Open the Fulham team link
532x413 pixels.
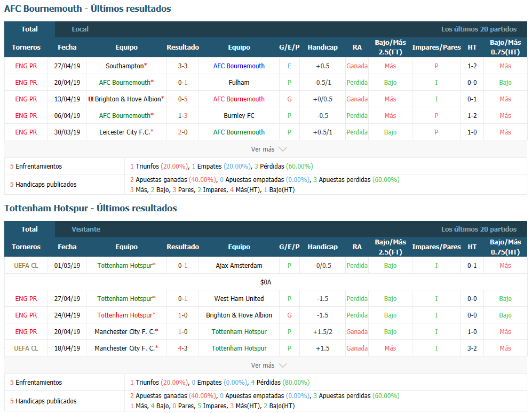click(239, 83)
